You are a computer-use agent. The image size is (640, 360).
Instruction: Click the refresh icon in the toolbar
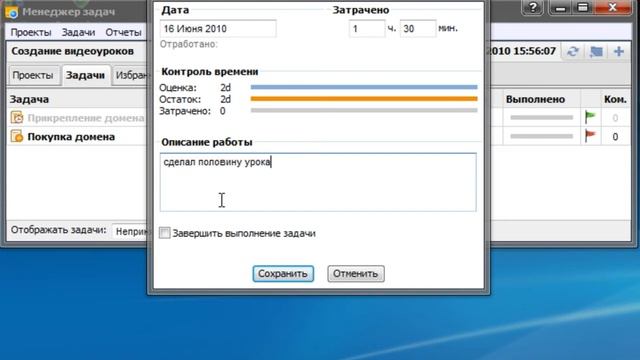[573, 51]
